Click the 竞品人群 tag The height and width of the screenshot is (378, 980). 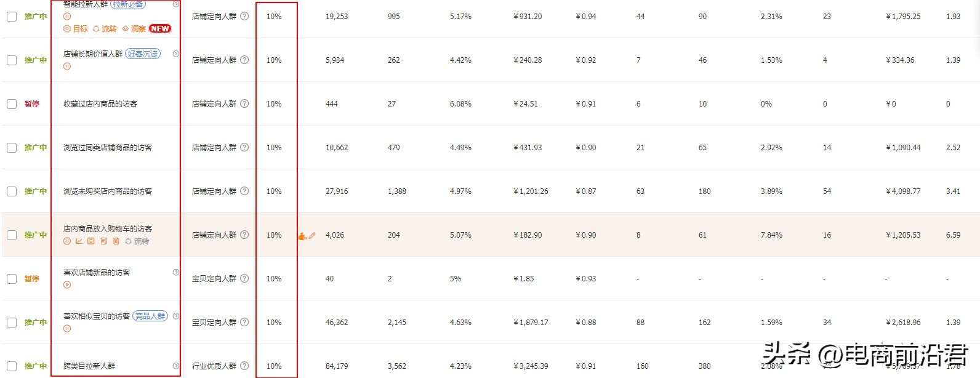coord(150,316)
